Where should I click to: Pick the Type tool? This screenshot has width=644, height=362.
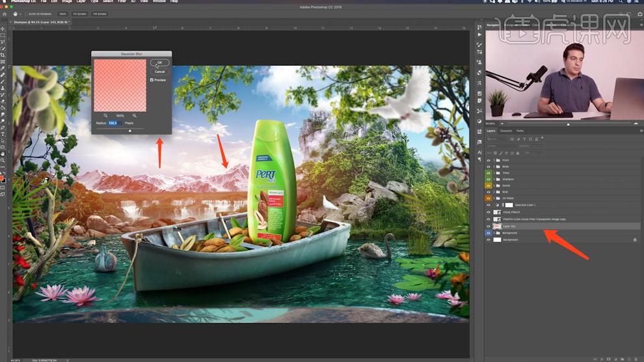(3, 134)
